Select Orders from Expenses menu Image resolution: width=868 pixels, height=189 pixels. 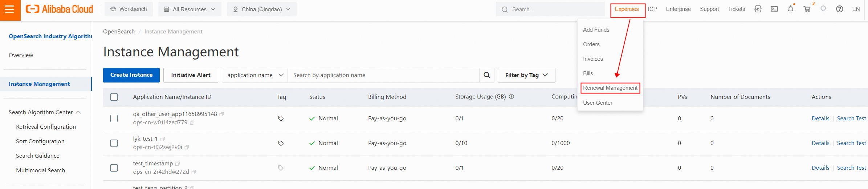click(x=591, y=44)
